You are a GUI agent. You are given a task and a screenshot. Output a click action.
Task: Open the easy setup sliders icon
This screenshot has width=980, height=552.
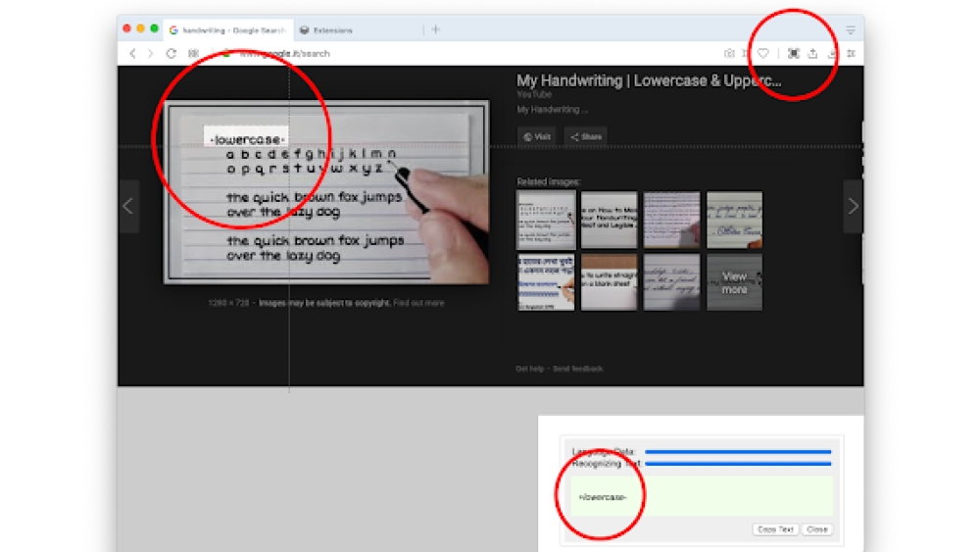tap(851, 54)
